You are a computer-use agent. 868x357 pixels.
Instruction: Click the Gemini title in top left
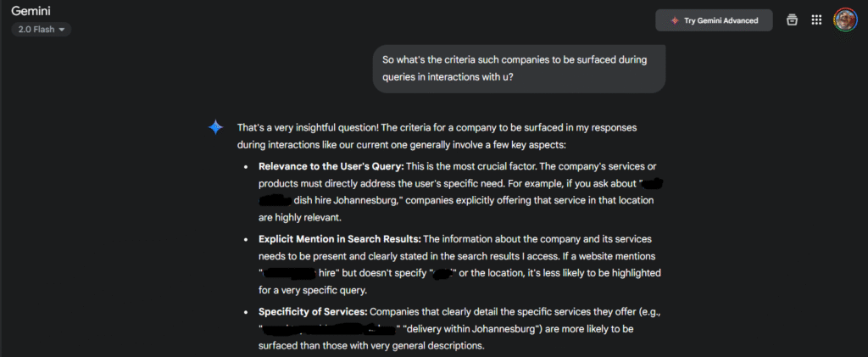coord(30,10)
